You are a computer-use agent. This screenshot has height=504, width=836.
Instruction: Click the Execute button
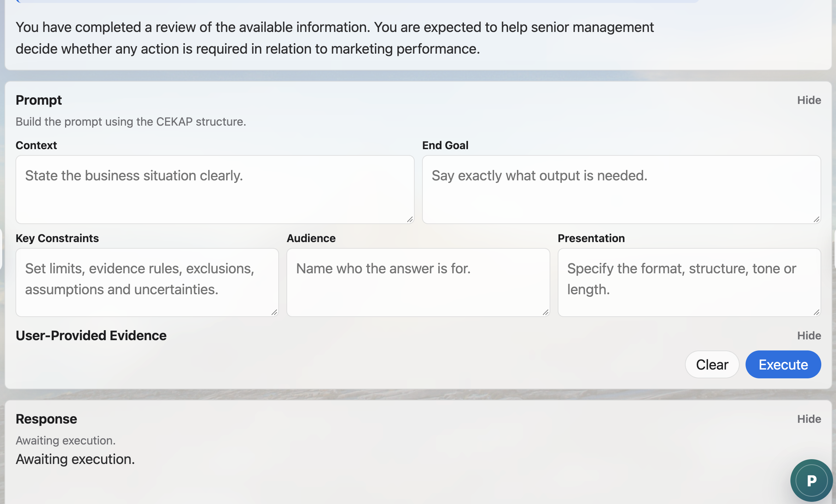point(783,364)
